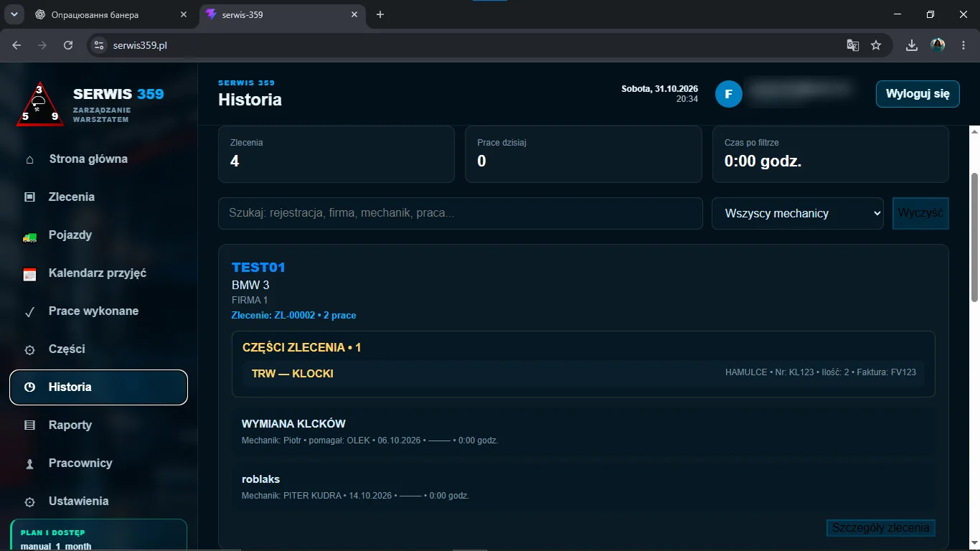
Task: Bookmark this page with the star icon
Action: click(x=876, y=45)
